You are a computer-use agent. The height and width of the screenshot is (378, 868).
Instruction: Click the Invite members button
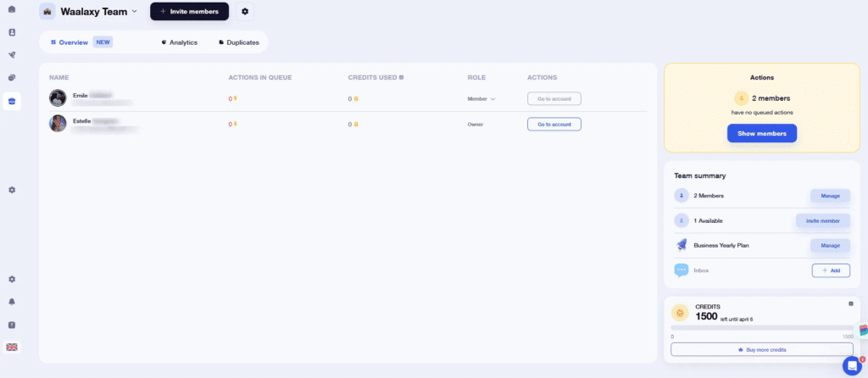(189, 11)
